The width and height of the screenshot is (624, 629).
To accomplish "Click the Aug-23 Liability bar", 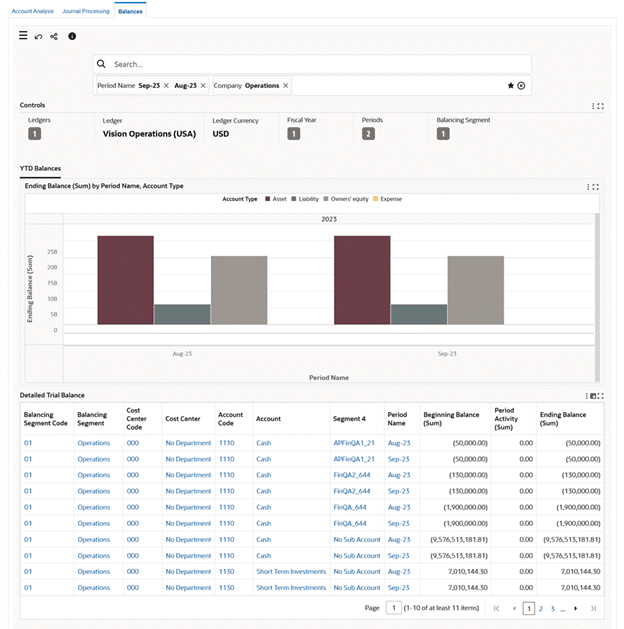I will point(182,314).
